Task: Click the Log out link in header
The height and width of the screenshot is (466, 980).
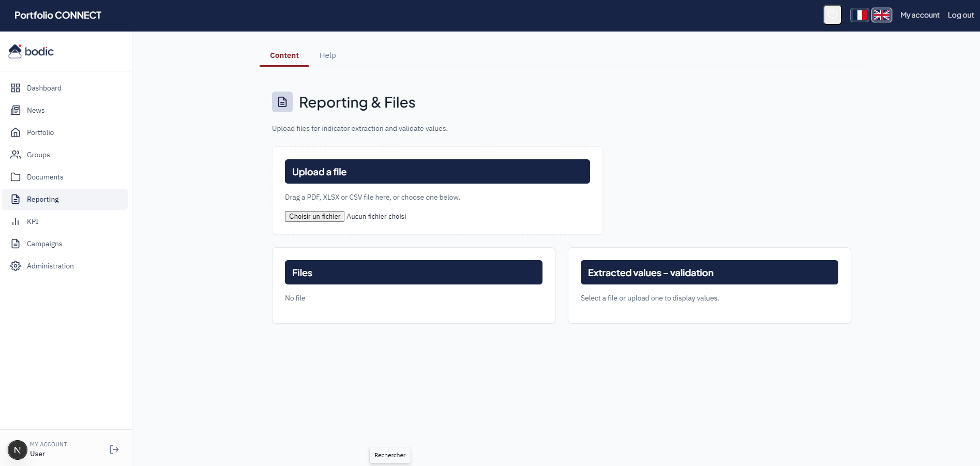Action: pos(960,15)
